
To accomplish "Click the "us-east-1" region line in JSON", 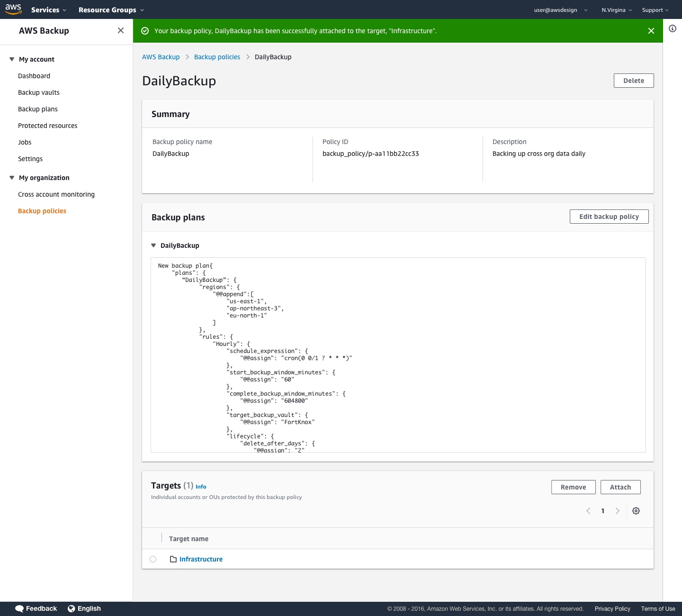I will click(247, 301).
